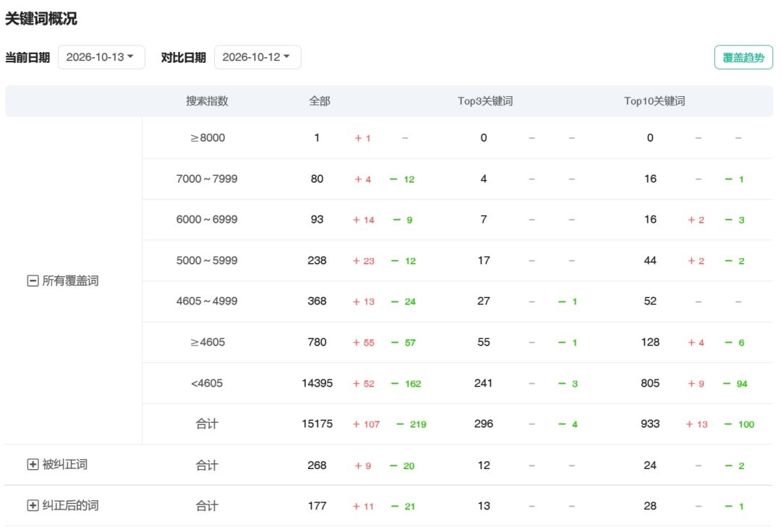Click the Top3关键词 column header
Viewport: 781px width, 532px height.
coord(485,101)
